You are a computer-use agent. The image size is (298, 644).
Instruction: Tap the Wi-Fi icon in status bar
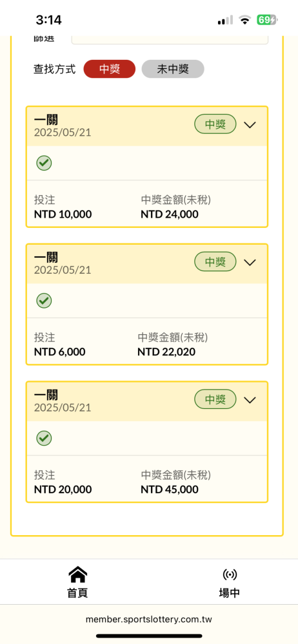(245, 20)
